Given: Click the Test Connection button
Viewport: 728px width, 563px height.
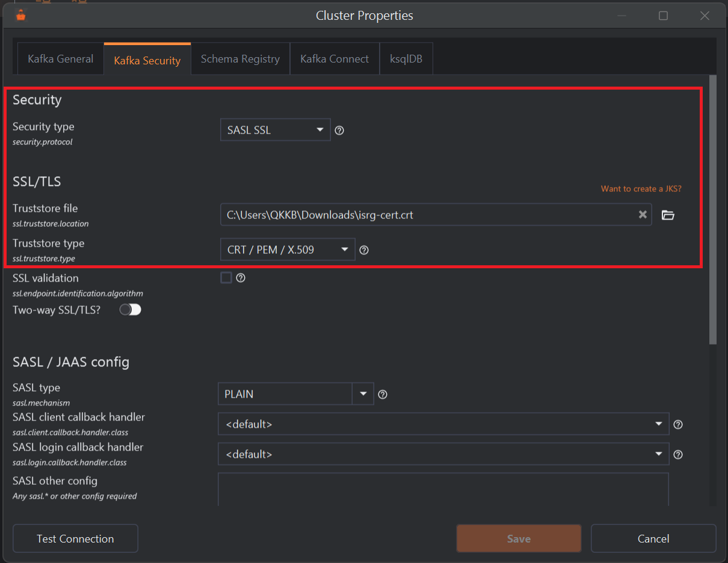Looking at the screenshot, I should tap(75, 538).
